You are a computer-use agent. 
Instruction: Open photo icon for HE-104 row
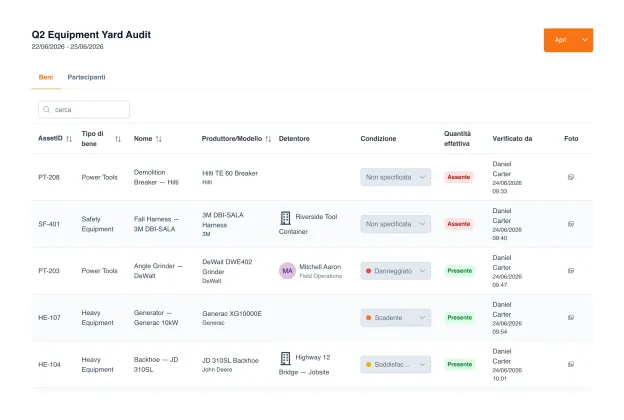pyautogui.click(x=571, y=364)
